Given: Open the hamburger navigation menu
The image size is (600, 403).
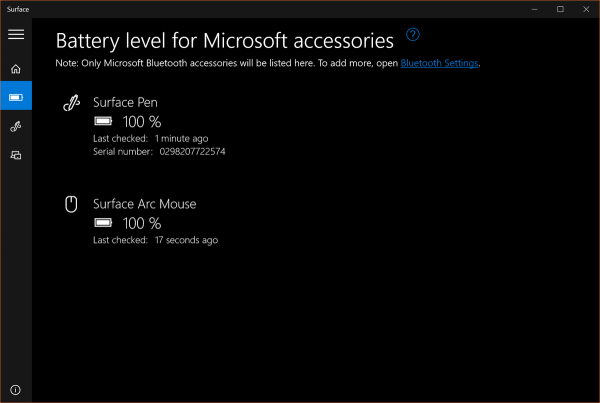Looking at the screenshot, I should [x=16, y=34].
